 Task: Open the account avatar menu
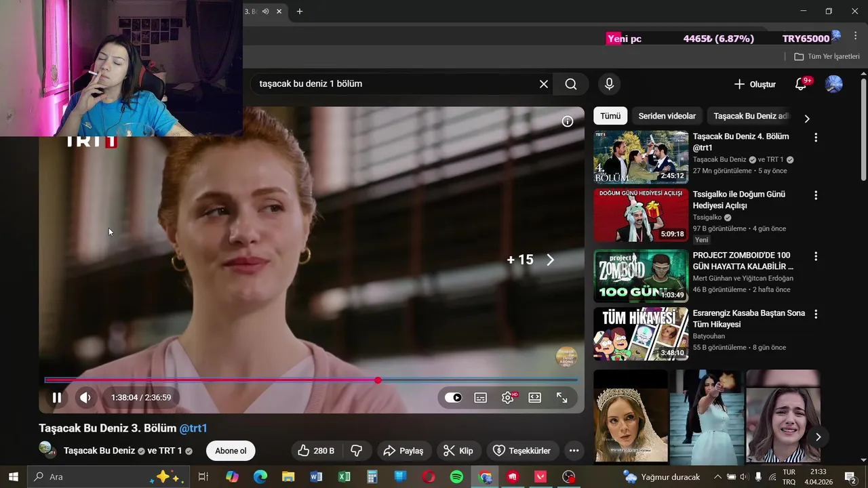(833, 84)
